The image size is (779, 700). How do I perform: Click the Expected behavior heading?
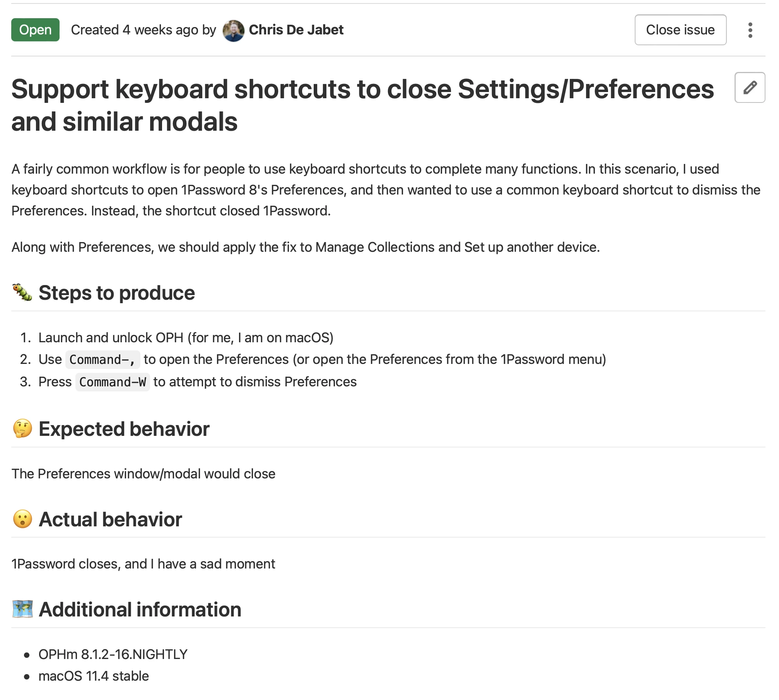pos(124,429)
